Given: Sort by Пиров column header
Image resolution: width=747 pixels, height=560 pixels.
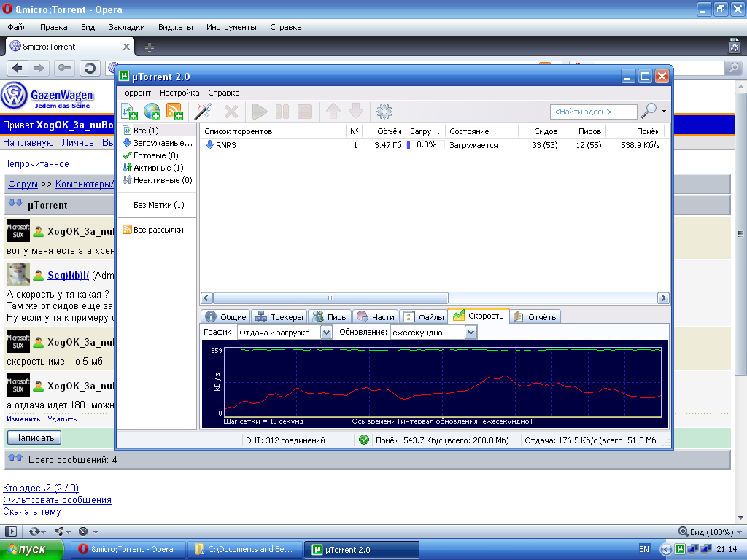Looking at the screenshot, I should pyautogui.click(x=584, y=131).
